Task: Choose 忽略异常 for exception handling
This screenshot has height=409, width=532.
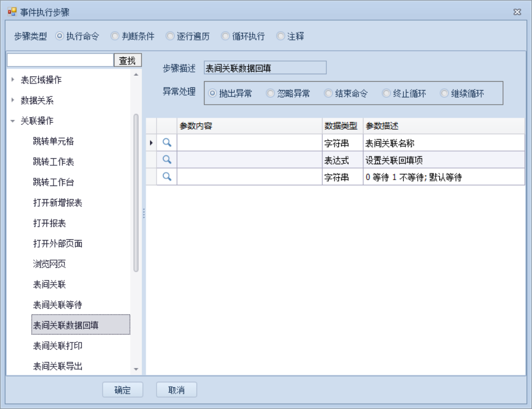Action: (x=271, y=93)
